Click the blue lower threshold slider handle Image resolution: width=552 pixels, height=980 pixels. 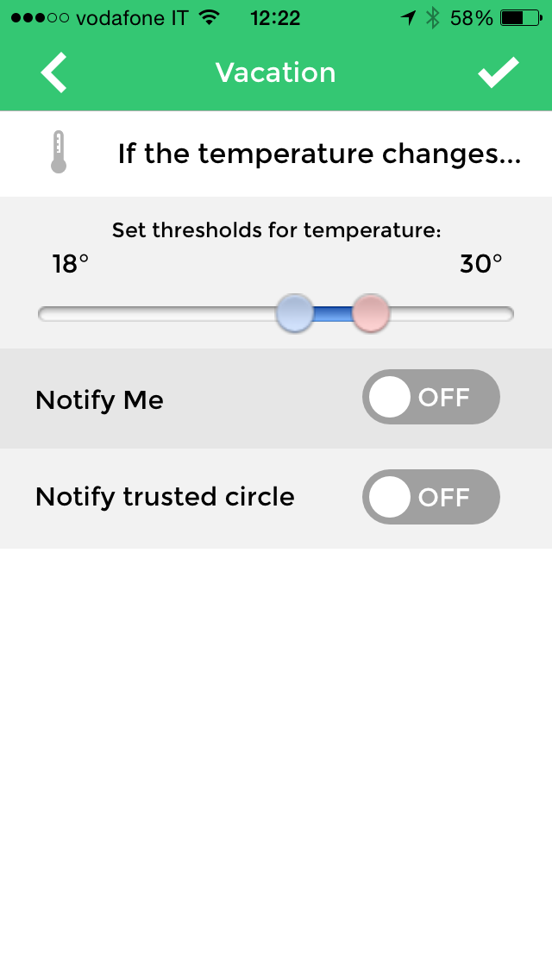294,313
